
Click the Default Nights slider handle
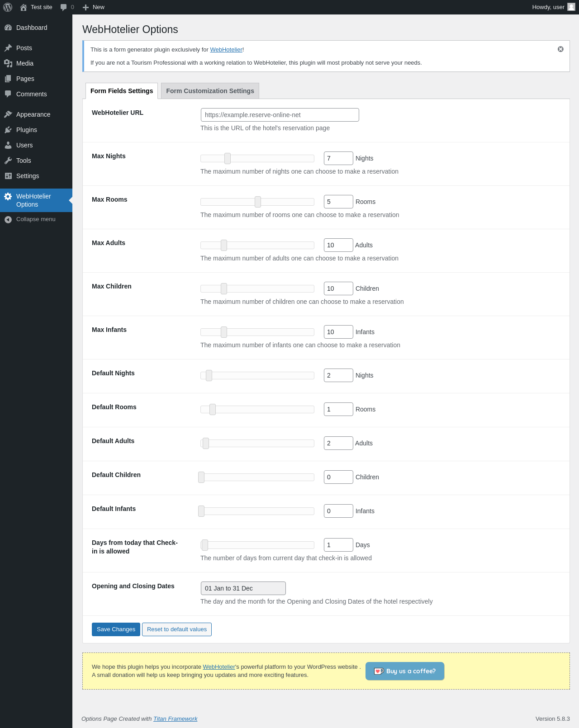209,375
